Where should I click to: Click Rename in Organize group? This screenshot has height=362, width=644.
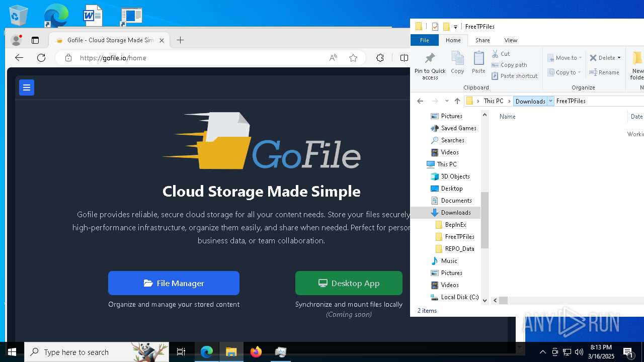pyautogui.click(x=604, y=72)
